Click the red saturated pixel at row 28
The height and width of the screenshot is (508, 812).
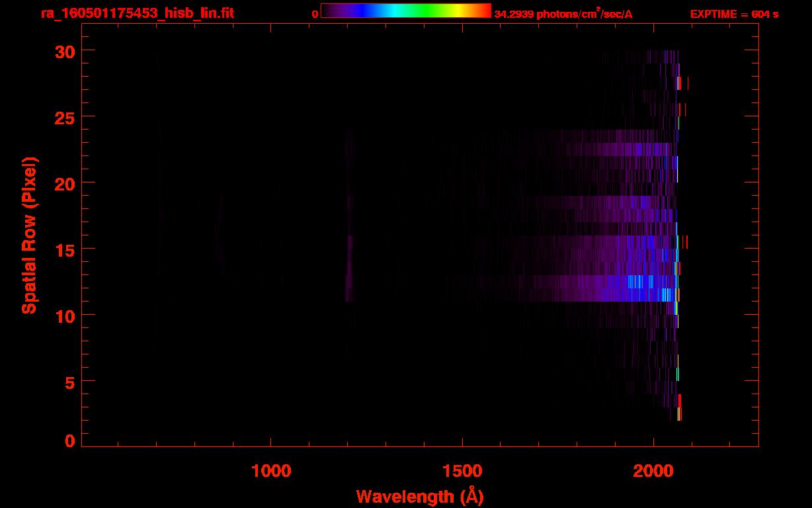tap(678, 83)
